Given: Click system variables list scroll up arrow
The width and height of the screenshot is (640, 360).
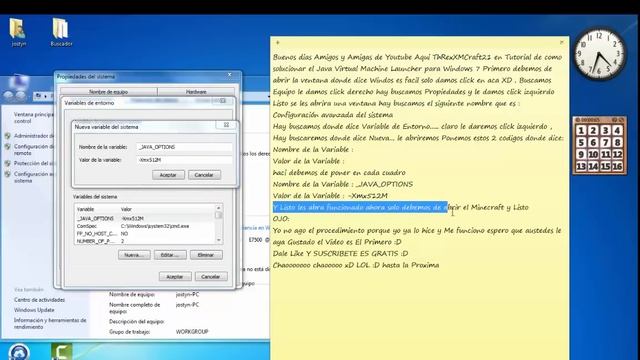Looking at the screenshot, I should (x=218, y=208).
